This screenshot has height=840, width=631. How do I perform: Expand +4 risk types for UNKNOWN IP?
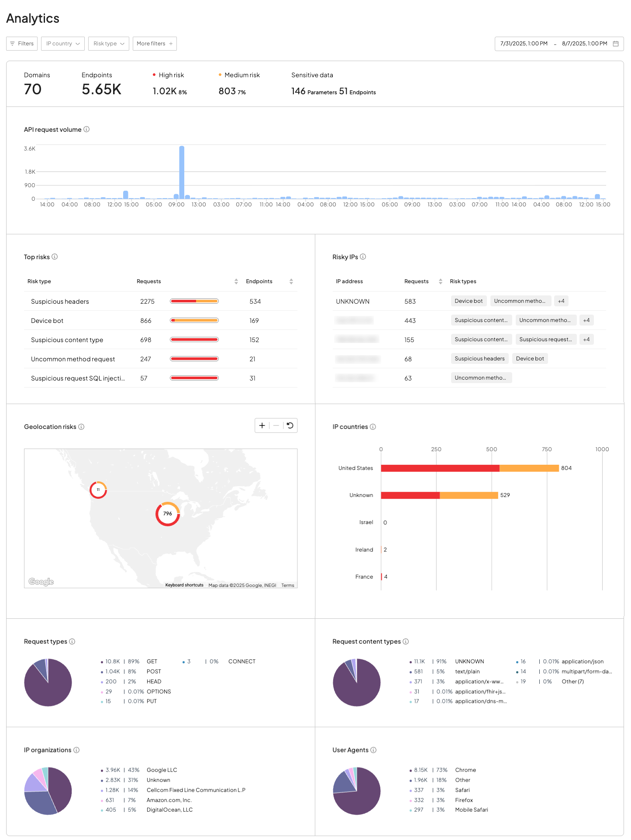pyautogui.click(x=561, y=301)
